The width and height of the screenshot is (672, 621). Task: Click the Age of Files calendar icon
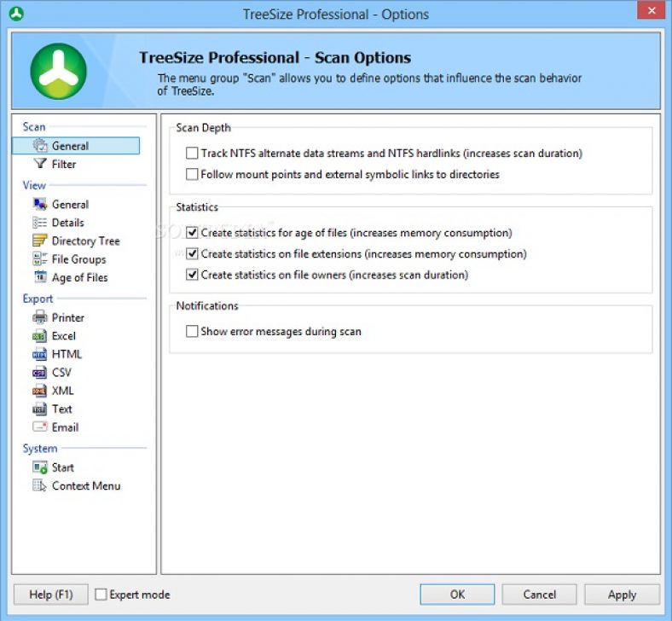(x=40, y=277)
